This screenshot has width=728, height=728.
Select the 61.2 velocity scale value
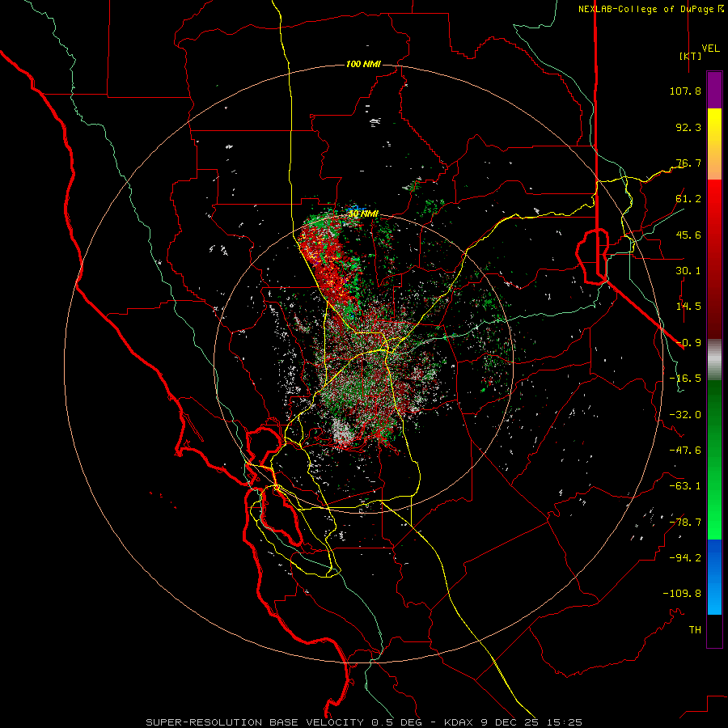pos(688,199)
